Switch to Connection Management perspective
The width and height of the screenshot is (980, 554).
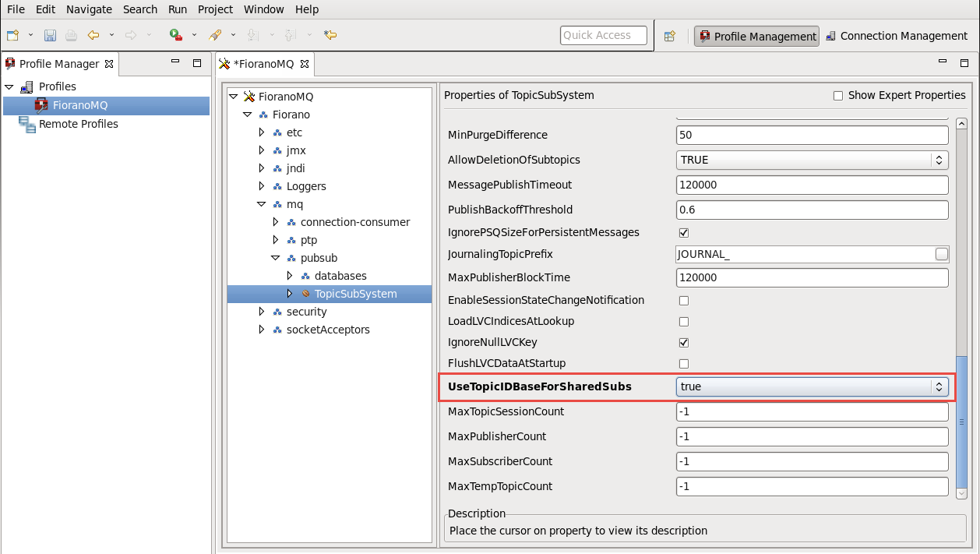897,36
